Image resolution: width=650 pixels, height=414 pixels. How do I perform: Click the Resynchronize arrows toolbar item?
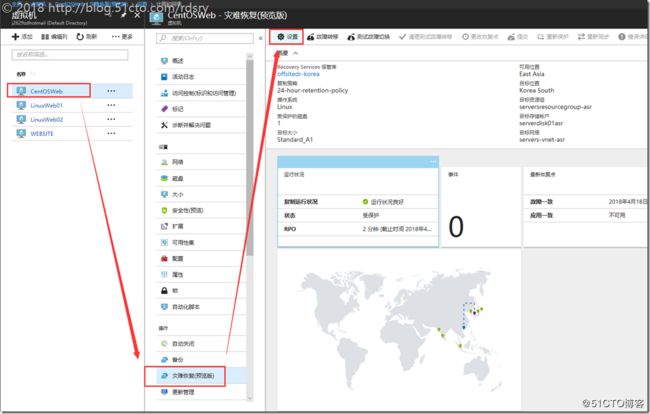pyautogui.click(x=593, y=37)
